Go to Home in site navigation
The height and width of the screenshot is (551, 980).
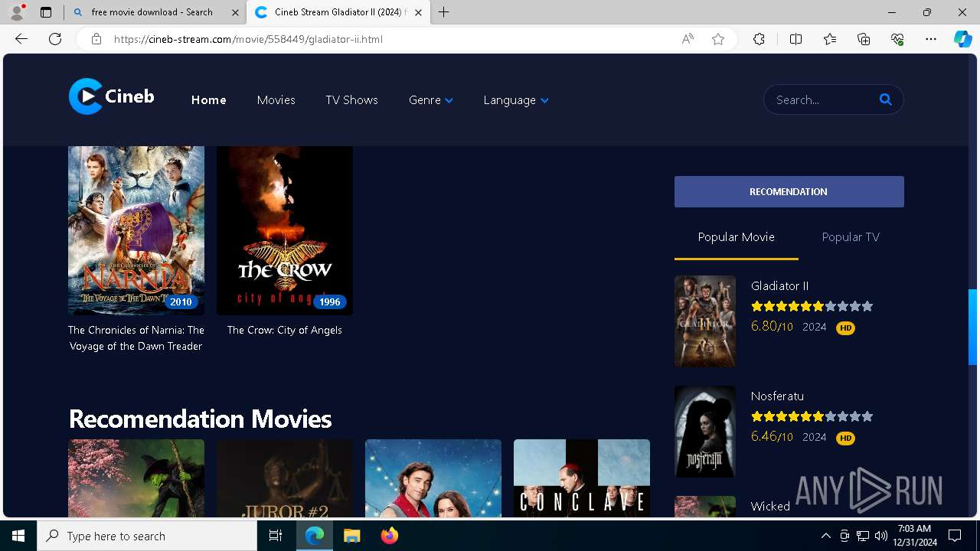coord(208,99)
